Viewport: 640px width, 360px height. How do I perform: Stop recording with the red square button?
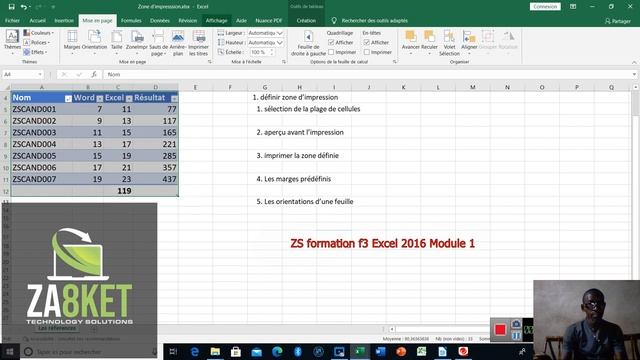click(x=500, y=329)
